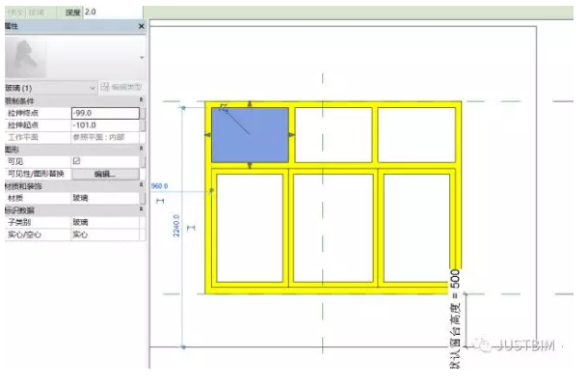The image size is (588, 387).
Task: Select the bottom right window pane
Action: [416, 228]
